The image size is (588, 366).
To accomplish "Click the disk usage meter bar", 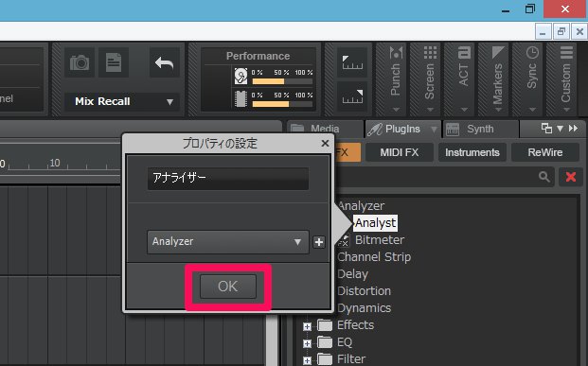I will 282,81.
